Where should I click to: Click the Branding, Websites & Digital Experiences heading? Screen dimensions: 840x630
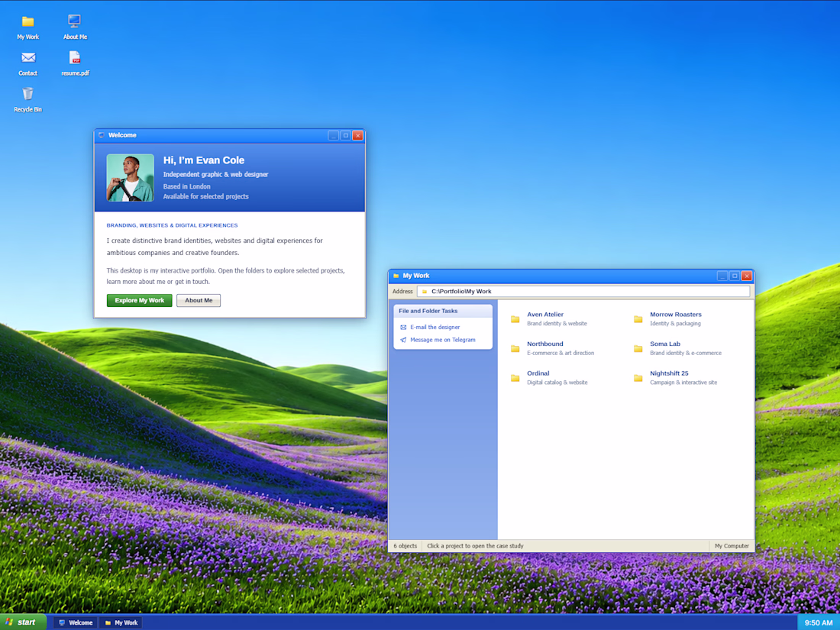[172, 225]
